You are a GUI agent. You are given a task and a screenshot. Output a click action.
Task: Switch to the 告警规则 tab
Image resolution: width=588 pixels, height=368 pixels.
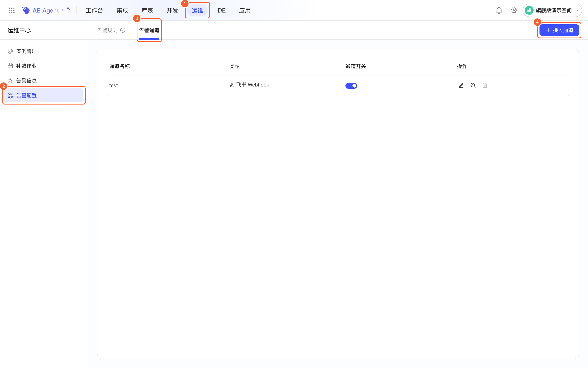click(x=107, y=30)
